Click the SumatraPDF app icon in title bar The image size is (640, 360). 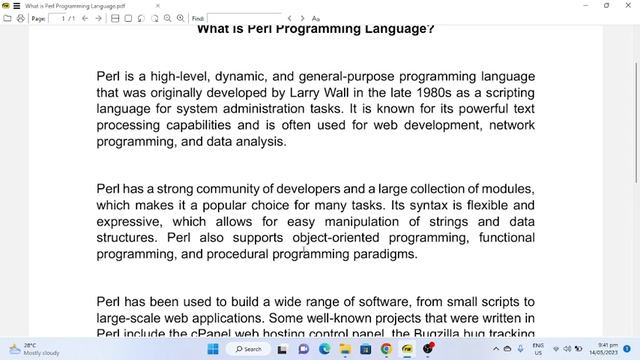(x=6, y=6)
